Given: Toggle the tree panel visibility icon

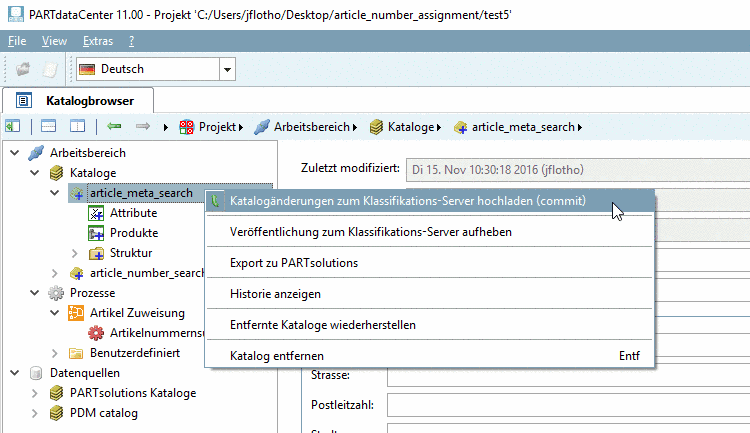Looking at the screenshot, I should click(x=13, y=127).
